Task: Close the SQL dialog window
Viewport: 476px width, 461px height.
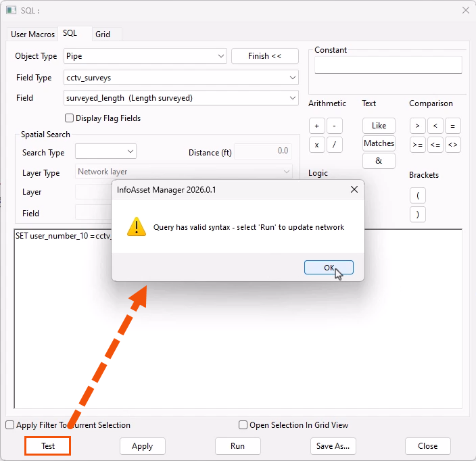Action: [x=466, y=10]
